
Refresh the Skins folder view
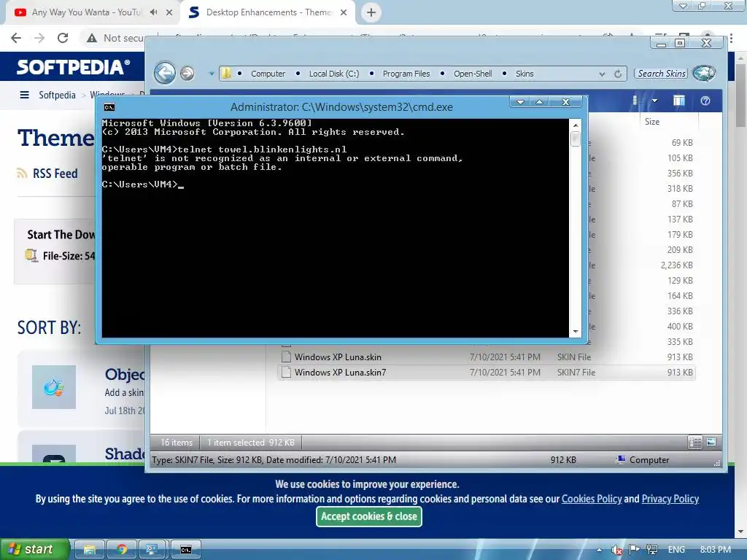tap(618, 74)
